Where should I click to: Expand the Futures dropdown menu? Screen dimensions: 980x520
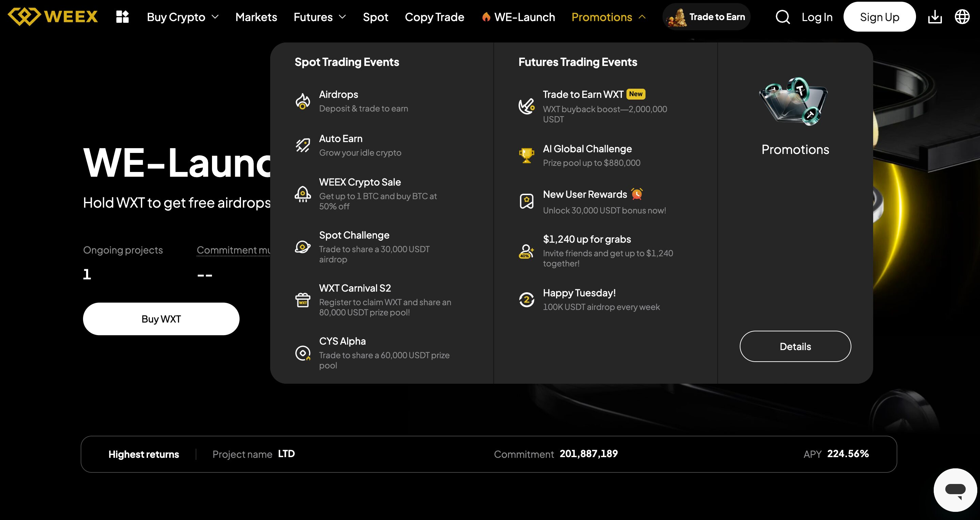pyautogui.click(x=320, y=17)
